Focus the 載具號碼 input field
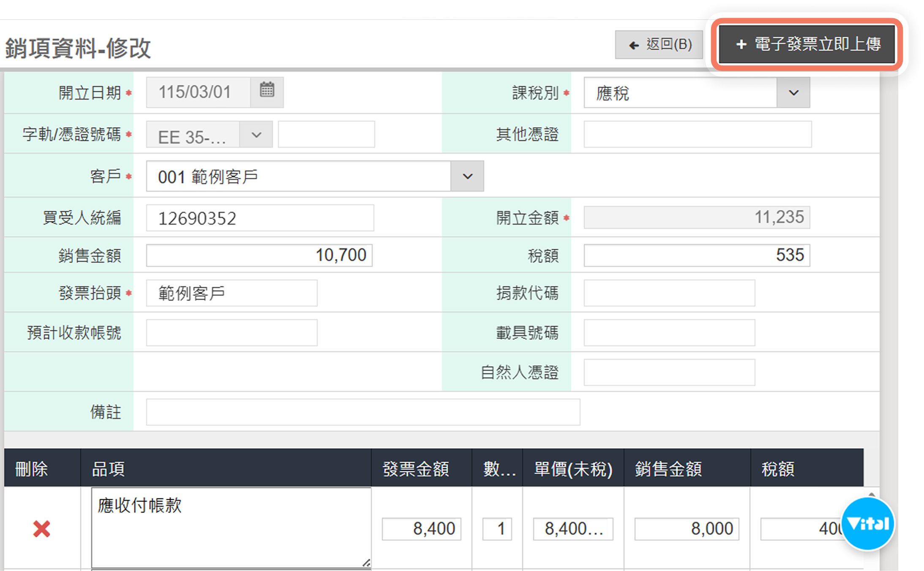924x571 pixels. pyautogui.click(x=669, y=333)
